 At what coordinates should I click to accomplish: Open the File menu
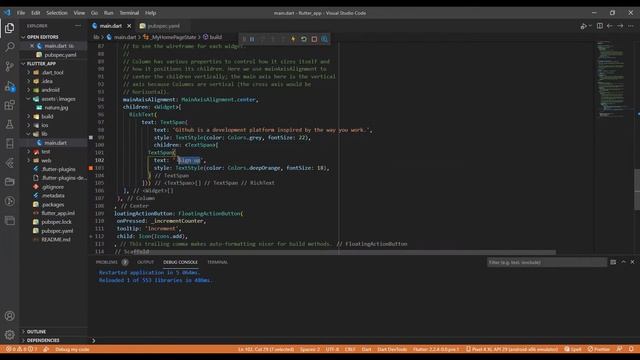click(21, 13)
